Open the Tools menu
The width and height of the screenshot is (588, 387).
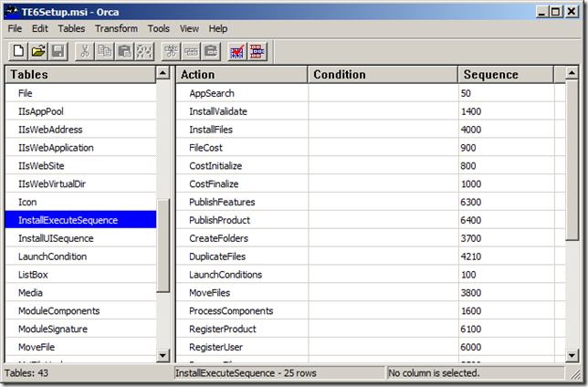(159, 28)
